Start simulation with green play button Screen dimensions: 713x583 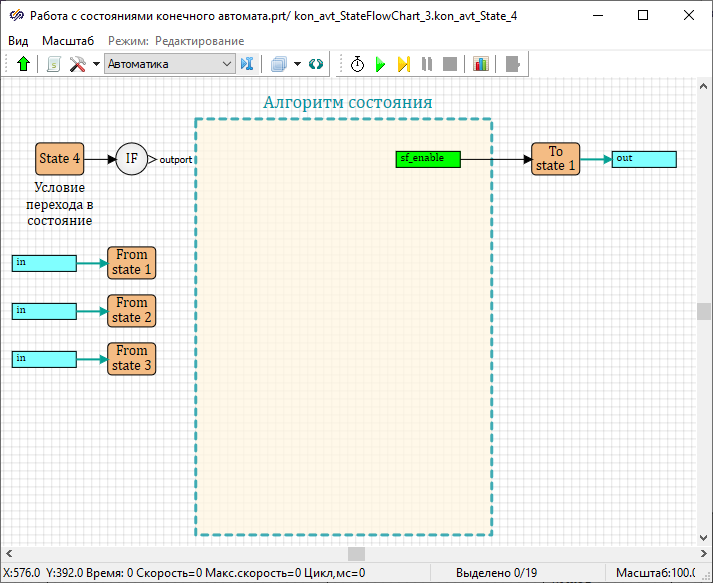click(380, 64)
